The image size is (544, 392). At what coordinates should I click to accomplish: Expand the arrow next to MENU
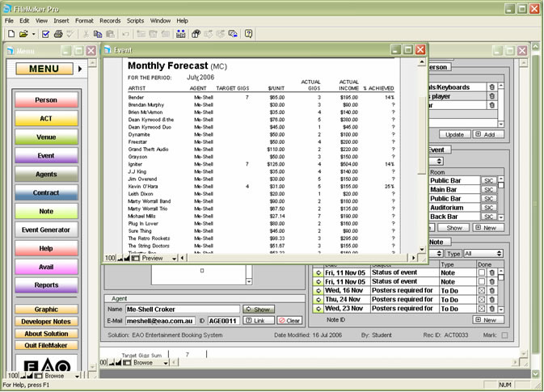coord(80,69)
